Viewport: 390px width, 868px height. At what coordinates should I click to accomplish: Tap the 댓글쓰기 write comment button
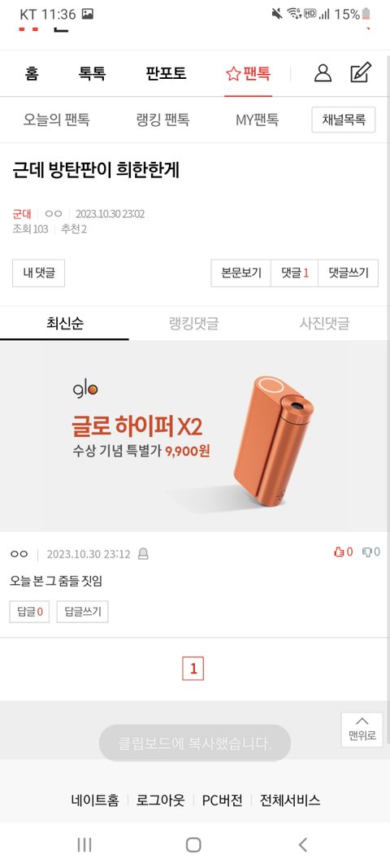[x=348, y=273]
